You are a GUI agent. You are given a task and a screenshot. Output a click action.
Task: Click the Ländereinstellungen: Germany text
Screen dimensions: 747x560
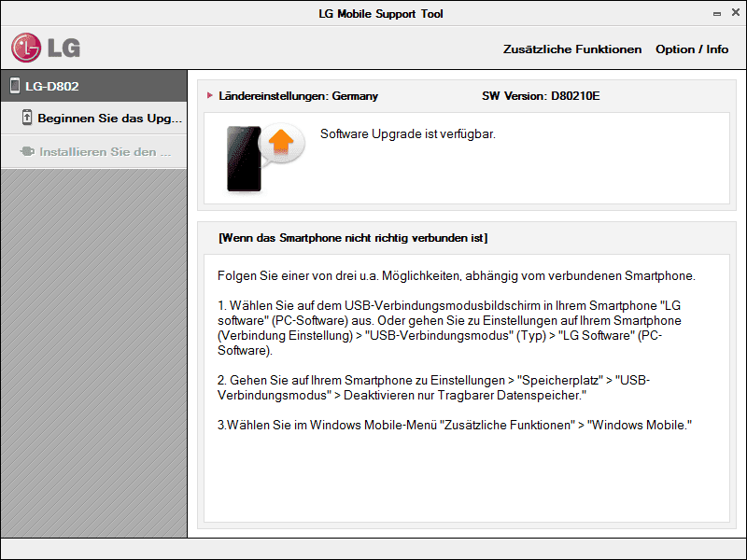298,96
